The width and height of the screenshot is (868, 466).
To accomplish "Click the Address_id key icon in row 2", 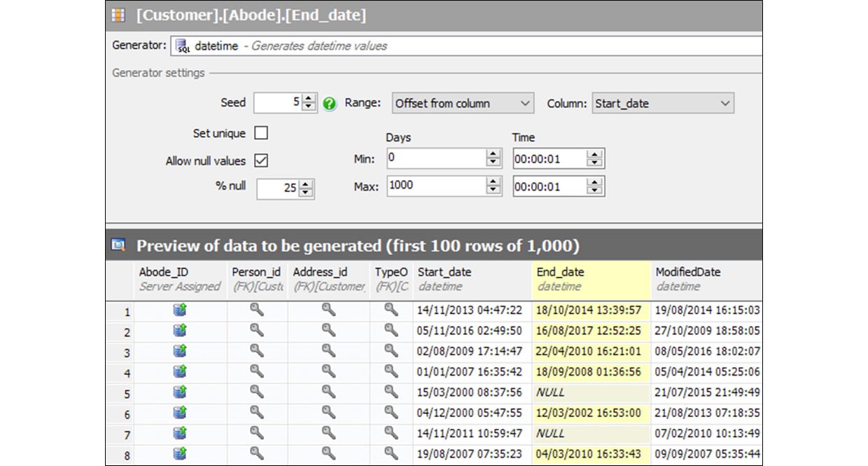I will [x=328, y=330].
